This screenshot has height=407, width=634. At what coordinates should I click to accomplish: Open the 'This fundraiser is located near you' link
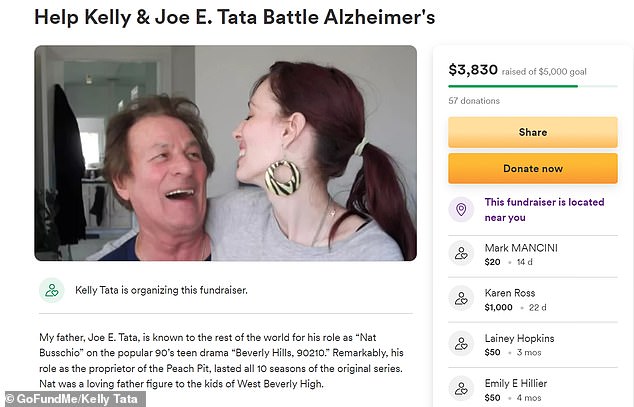pyautogui.click(x=544, y=209)
